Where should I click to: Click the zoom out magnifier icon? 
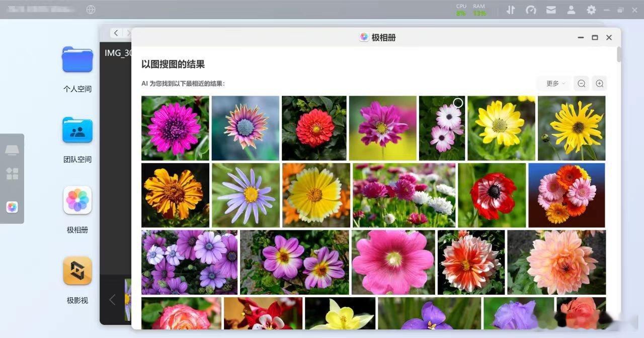[582, 84]
